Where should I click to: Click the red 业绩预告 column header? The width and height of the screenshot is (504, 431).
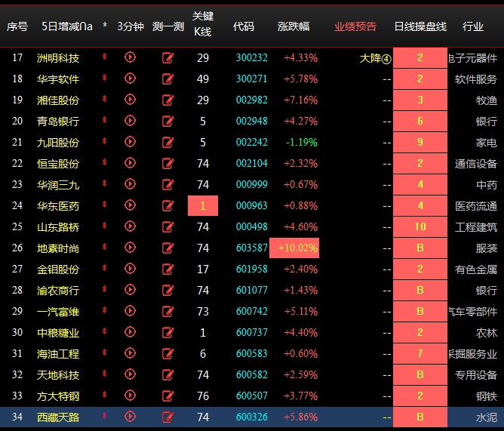[355, 26]
